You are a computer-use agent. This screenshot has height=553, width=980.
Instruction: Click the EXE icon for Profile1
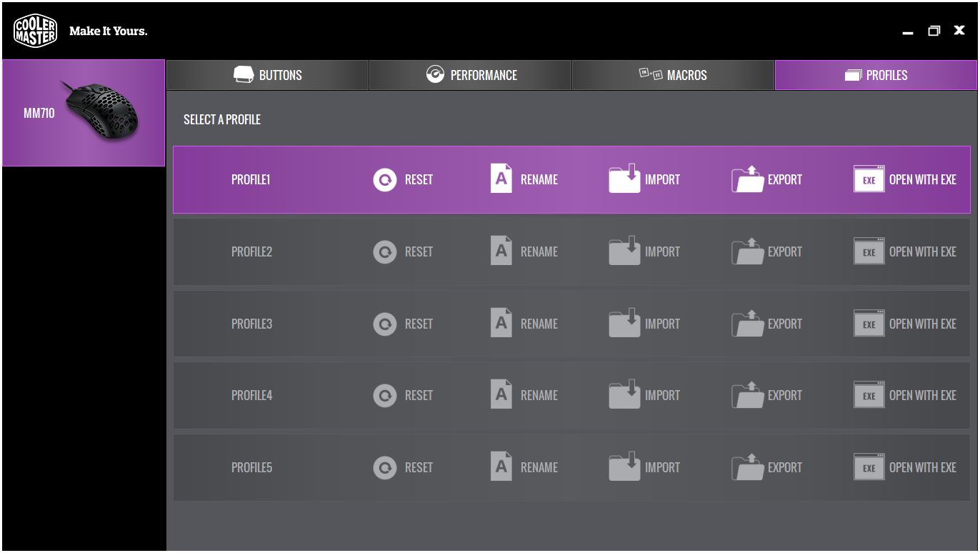point(868,179)
